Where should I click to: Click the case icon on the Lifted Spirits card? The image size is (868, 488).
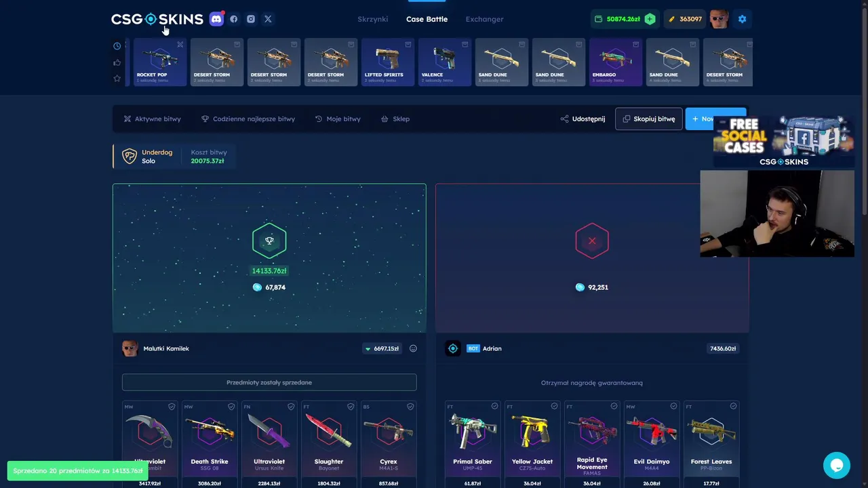(408, 45)
